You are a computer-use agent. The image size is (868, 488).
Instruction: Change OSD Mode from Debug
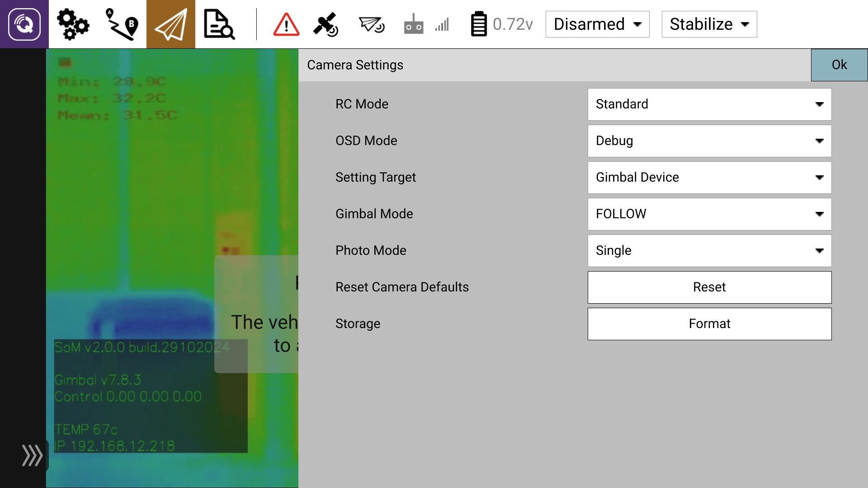709,141
